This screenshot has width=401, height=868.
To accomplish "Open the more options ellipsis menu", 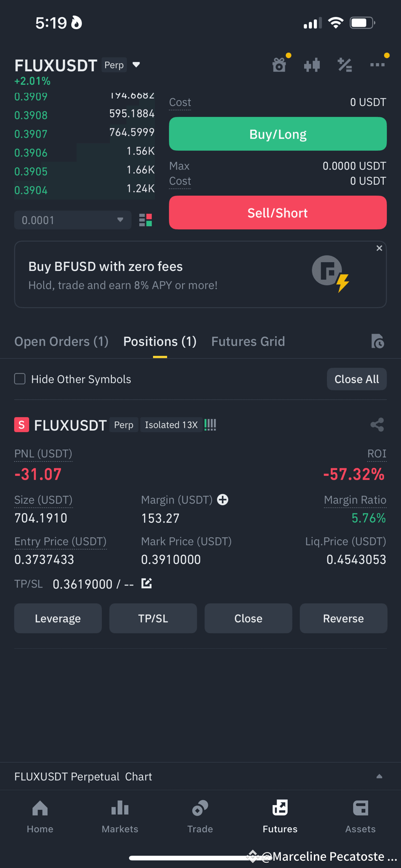I will click(x=378, y=64).
